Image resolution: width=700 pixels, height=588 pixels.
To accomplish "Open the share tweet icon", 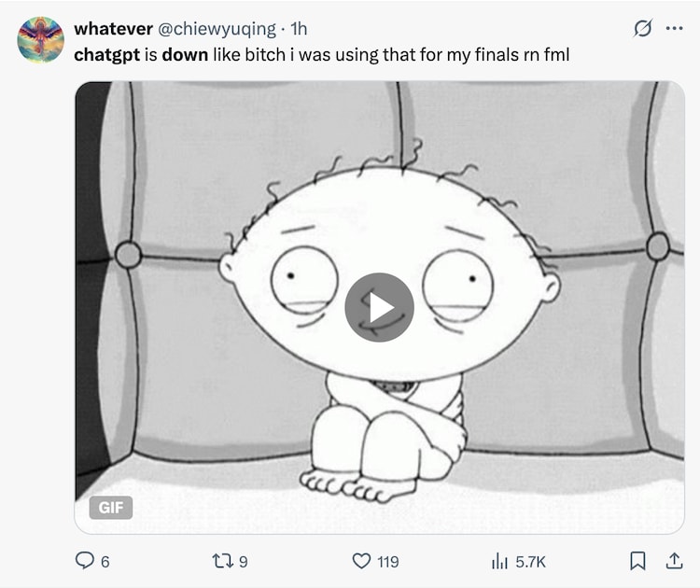I will tap(673, 561).
